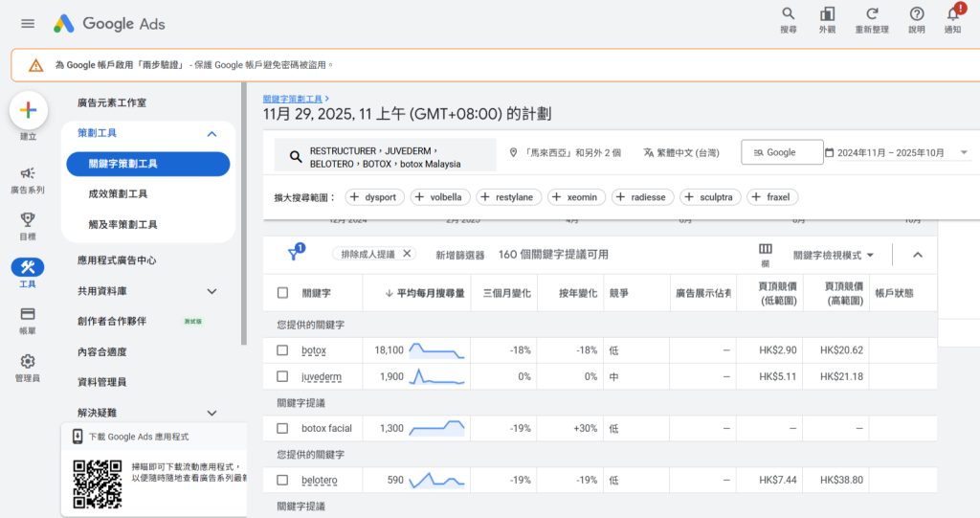Click the 重新整理 refresh icon
Viewport: 980px width, 518px height.
click(872, 13)
